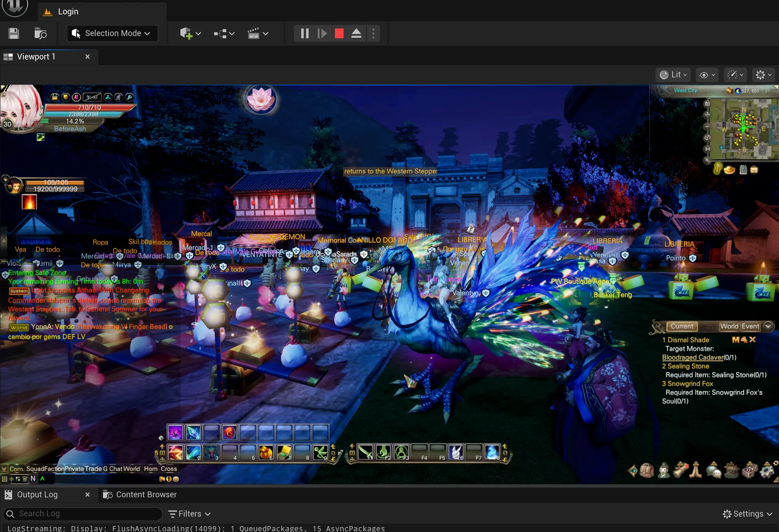Switch to the Viewport 1 tab
This screenshot has height=532, width=779.
pyautogui.click(x=36, y=57)
